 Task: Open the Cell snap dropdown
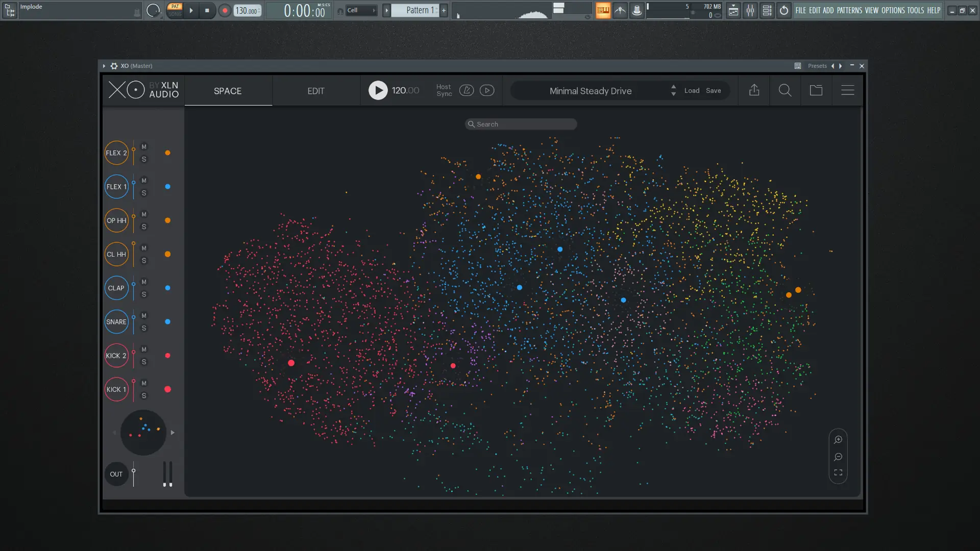tap(361, 10)
